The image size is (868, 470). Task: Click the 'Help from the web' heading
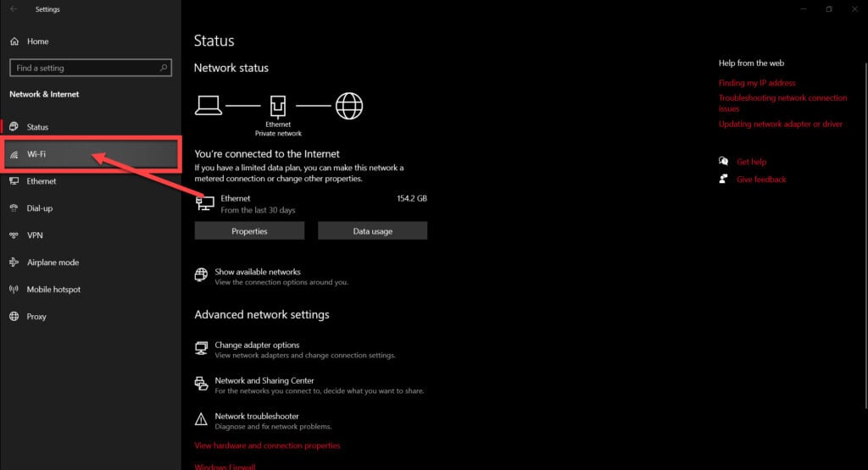click(x=751, y=63)
